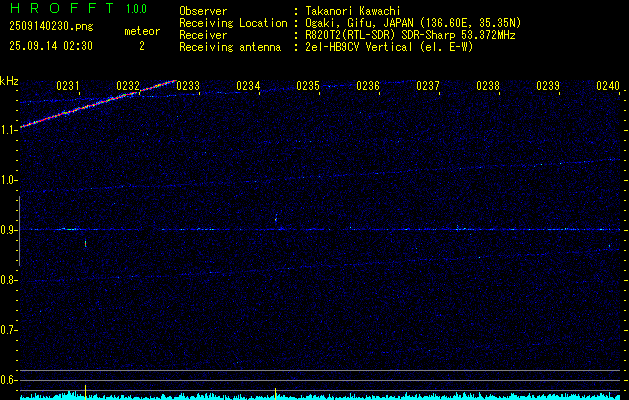Click the Receiver label

pos(203,35)
